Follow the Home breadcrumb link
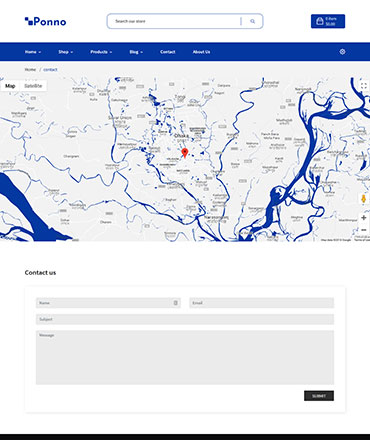This screenshot has width=370, height=440. 30,69
